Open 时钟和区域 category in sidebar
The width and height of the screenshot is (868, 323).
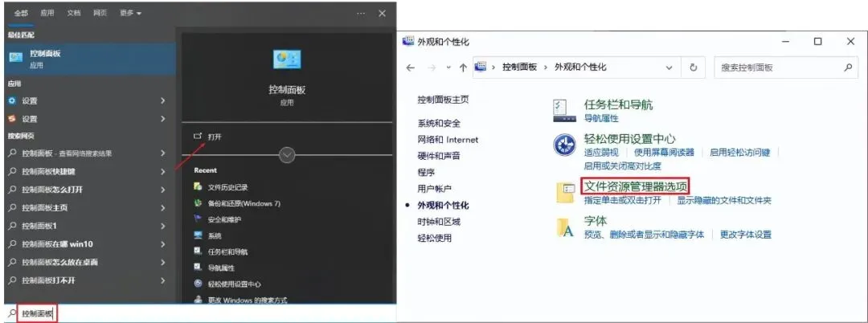439,222
